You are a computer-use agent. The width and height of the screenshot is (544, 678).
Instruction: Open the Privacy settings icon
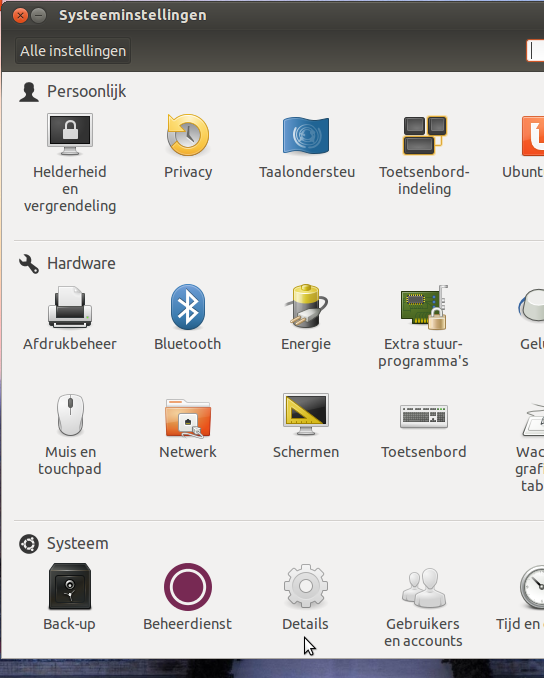[x=188, y=134]
